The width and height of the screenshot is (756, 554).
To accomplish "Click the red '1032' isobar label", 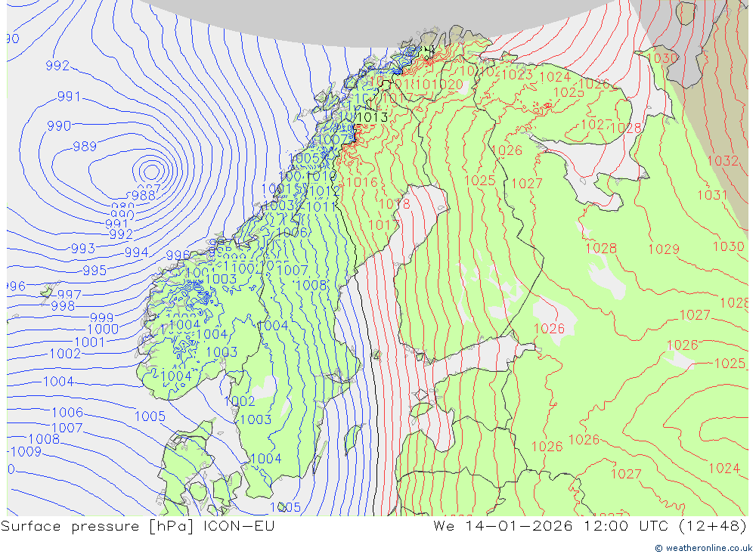I will pos(723,160).
